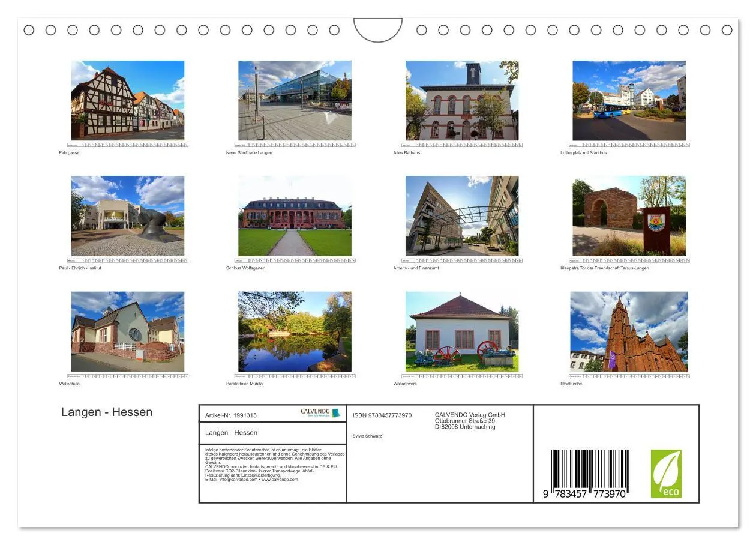
Task: Select the Wallschule photo
Action: coord(128,331)
